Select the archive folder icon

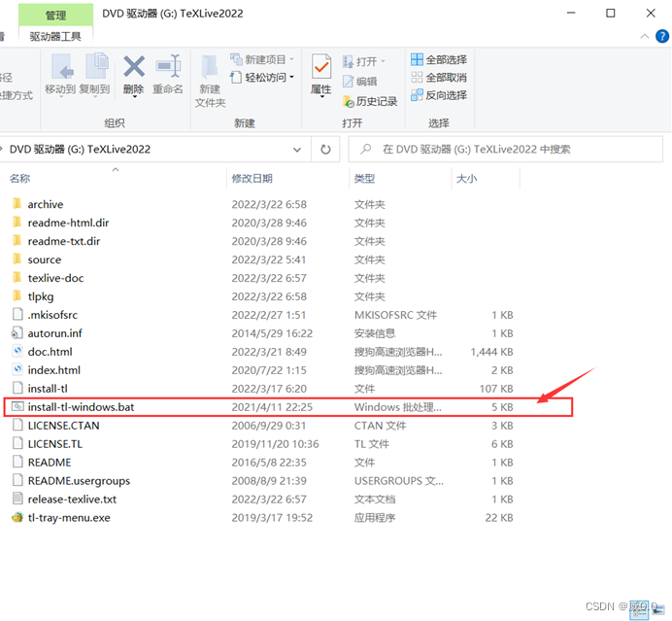coord(17,203)
